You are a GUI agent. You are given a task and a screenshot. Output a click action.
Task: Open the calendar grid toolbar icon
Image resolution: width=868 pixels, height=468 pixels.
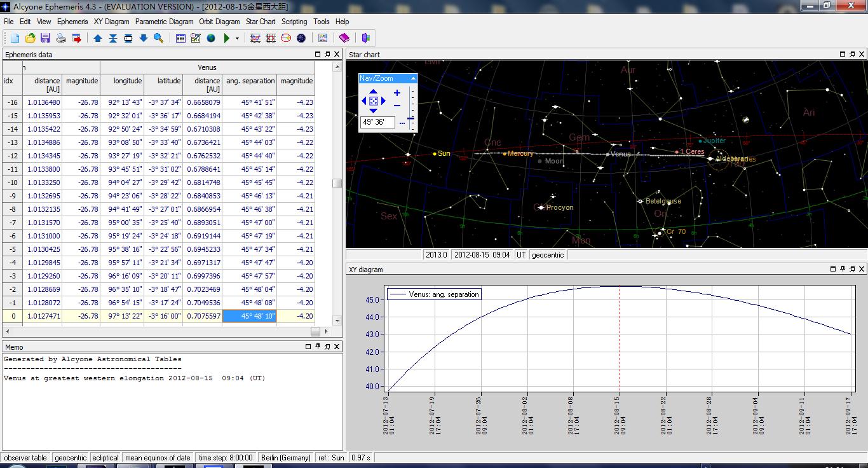pos(180,38)
